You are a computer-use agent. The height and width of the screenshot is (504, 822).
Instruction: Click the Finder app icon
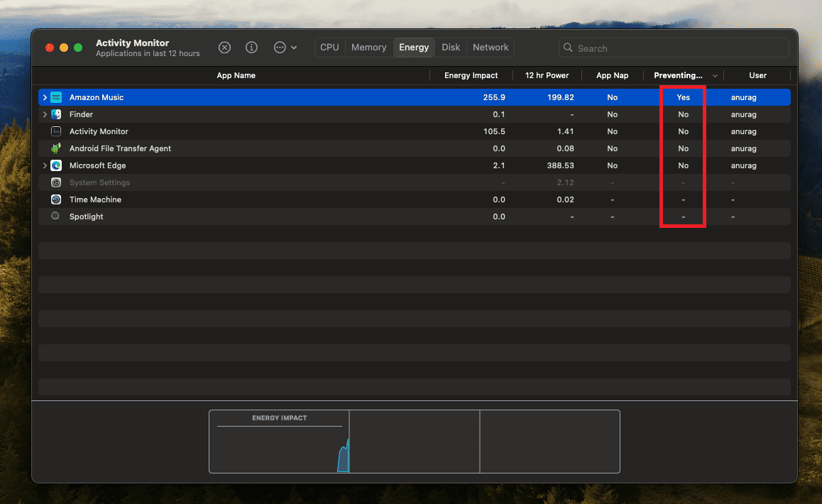(56, 114)
